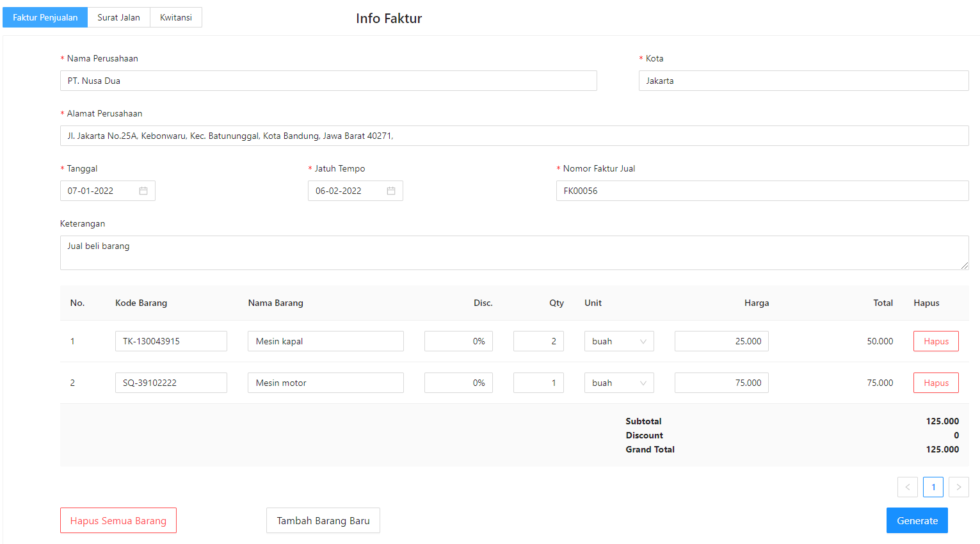Click Generate to create the invoice
The width and height of the screenshot is (980, 544).
point(917,520)
